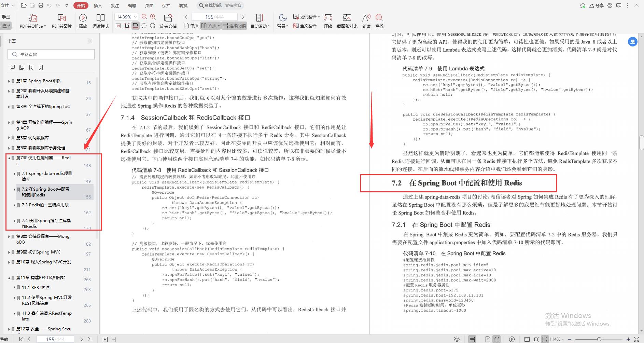Undo the last action
The image size is (644, 343).
click(49, 5)
